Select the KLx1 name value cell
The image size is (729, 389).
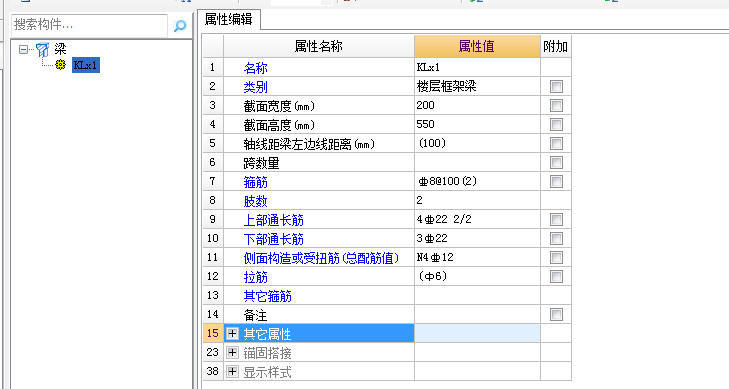pos(477,67)
